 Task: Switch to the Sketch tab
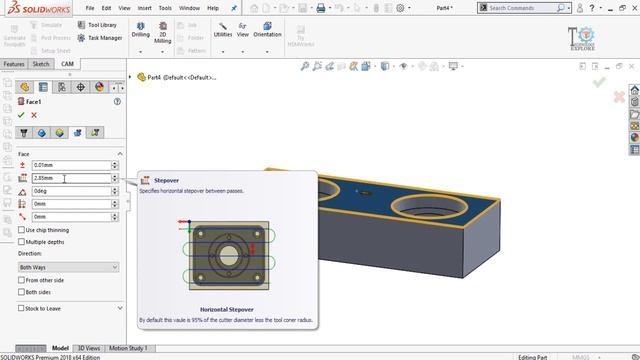coord(41,64)
